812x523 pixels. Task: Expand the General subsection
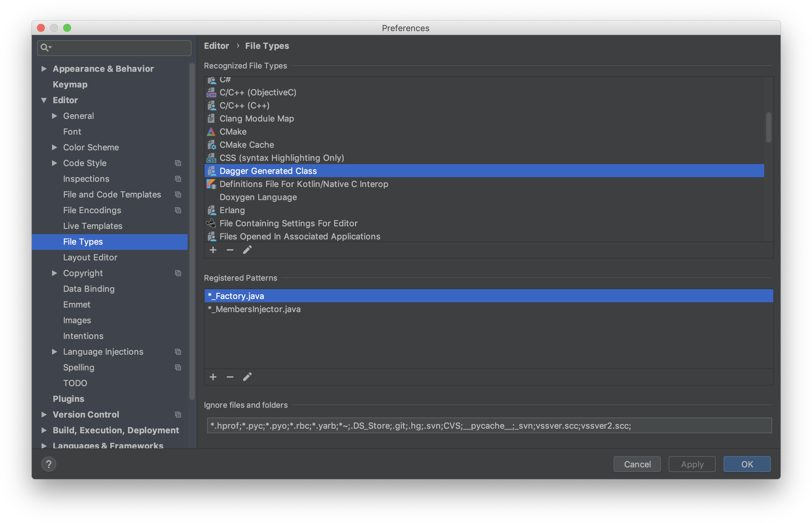point(54,116)
